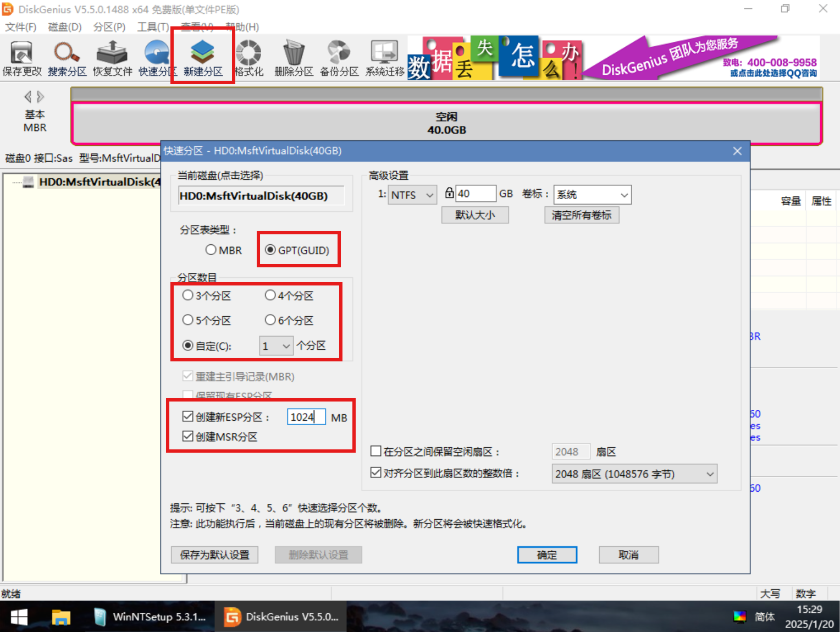The width and height of the screenshot is (840, 632).
Task: Open the 磁盘(D) menu
Action: 65,27
